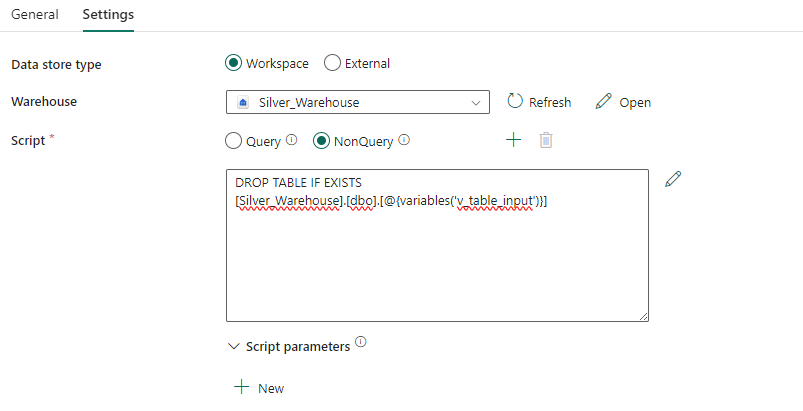Open the warehouse using the Open pencil icon

tap(603, 101)
